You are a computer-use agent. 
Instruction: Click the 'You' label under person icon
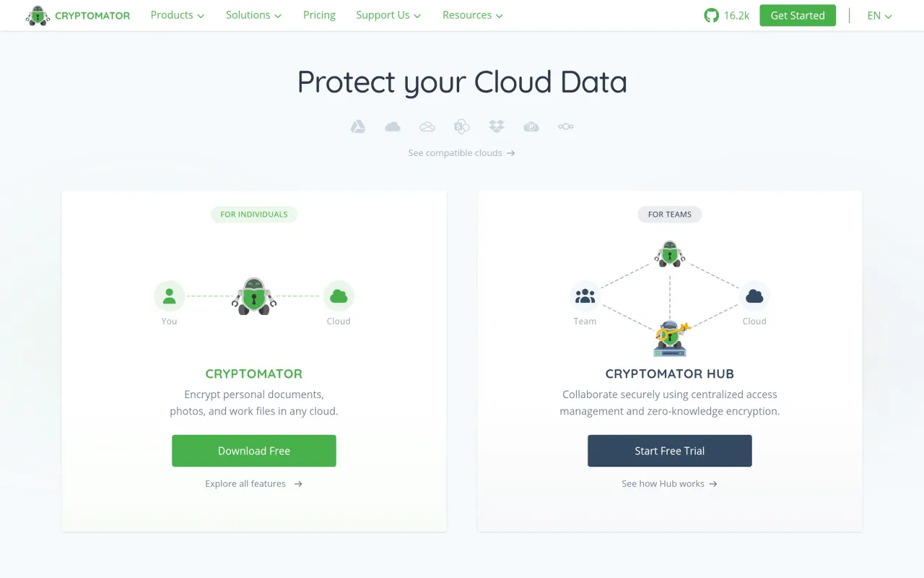[x=170, y=322]
